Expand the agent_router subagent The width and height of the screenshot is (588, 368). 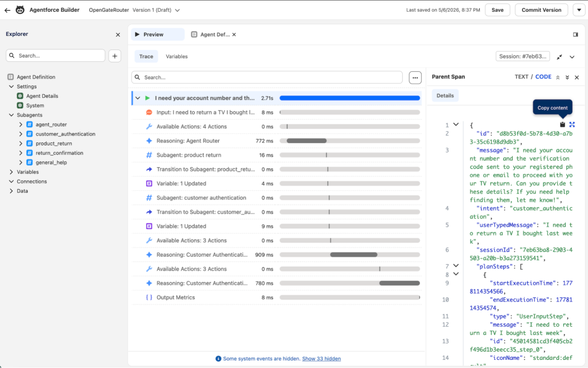pos(21,124)
